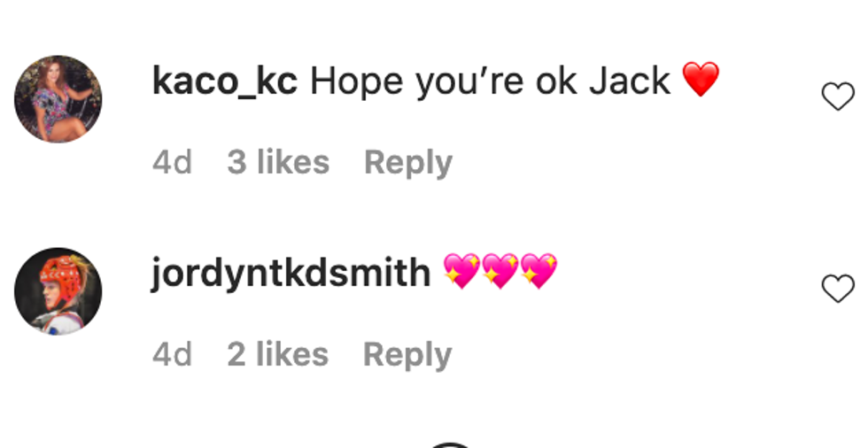Open the 4d timestamp on kaco_kc's comment

[x=172, y=163]
